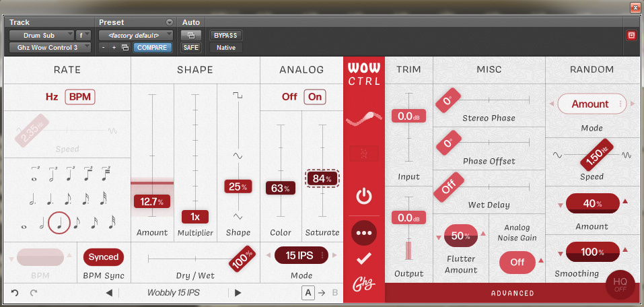The width and height of the screenshot is (644, 307).
Task: Select the triplet quarter note rate
Action: coord(70,173)
